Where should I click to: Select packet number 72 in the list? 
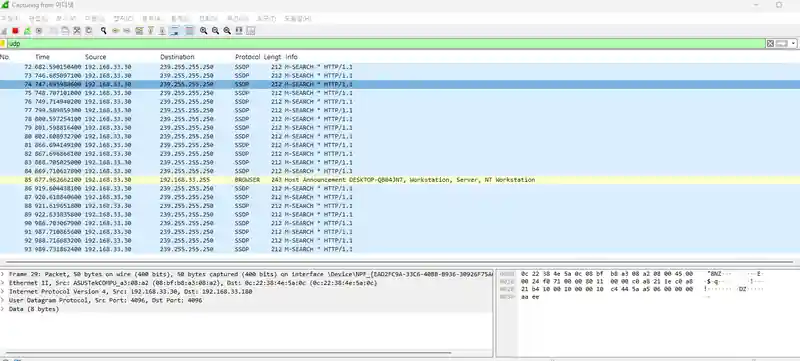[400, 67]
